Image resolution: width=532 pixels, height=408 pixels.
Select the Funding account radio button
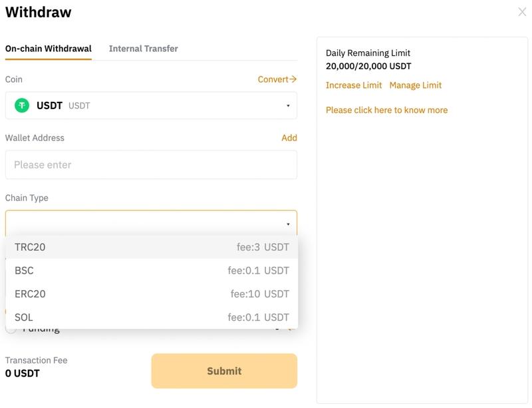point(11,329)
